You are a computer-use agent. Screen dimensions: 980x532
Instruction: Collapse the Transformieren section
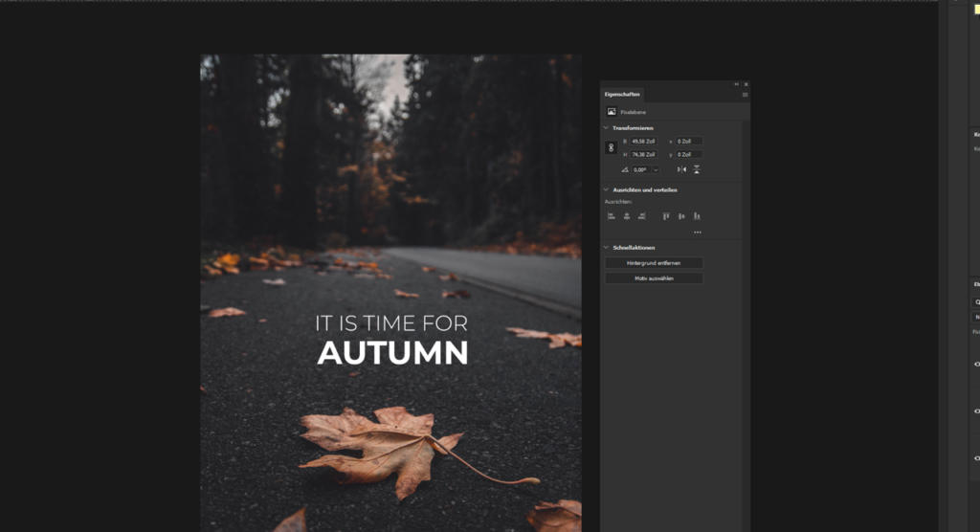(x=606, y=128)
